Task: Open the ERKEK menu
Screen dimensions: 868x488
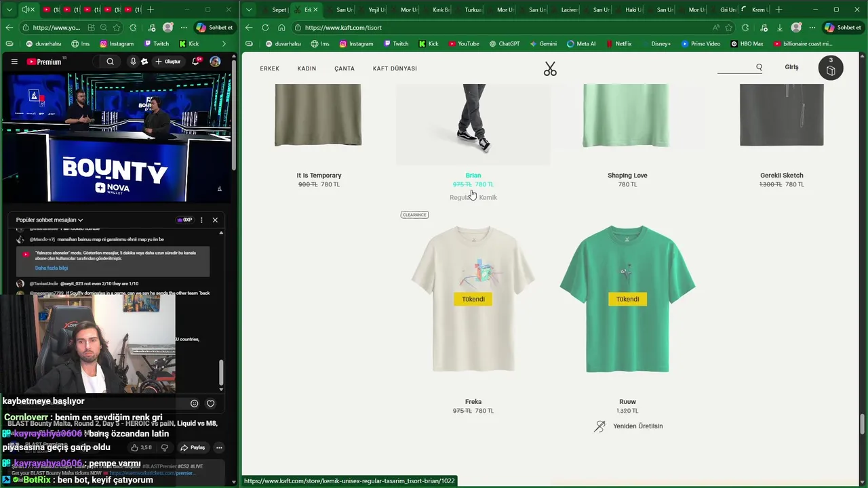Action: tap(269, 68)
